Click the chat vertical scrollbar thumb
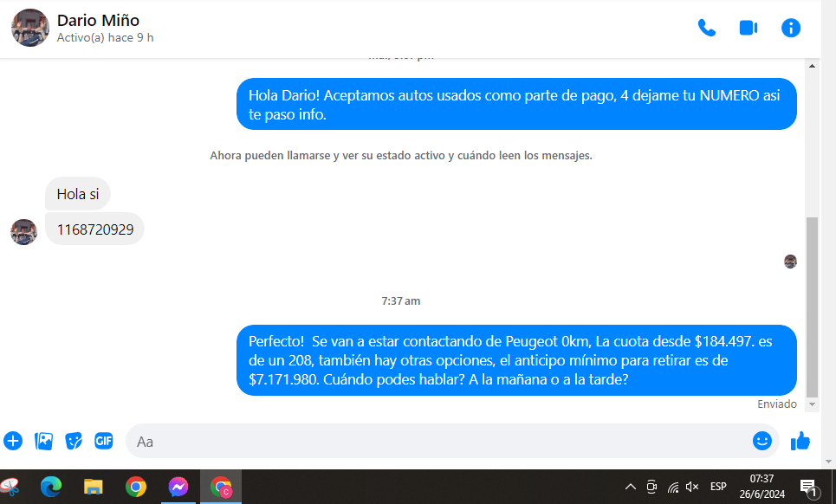 click(x=812, y=307)
